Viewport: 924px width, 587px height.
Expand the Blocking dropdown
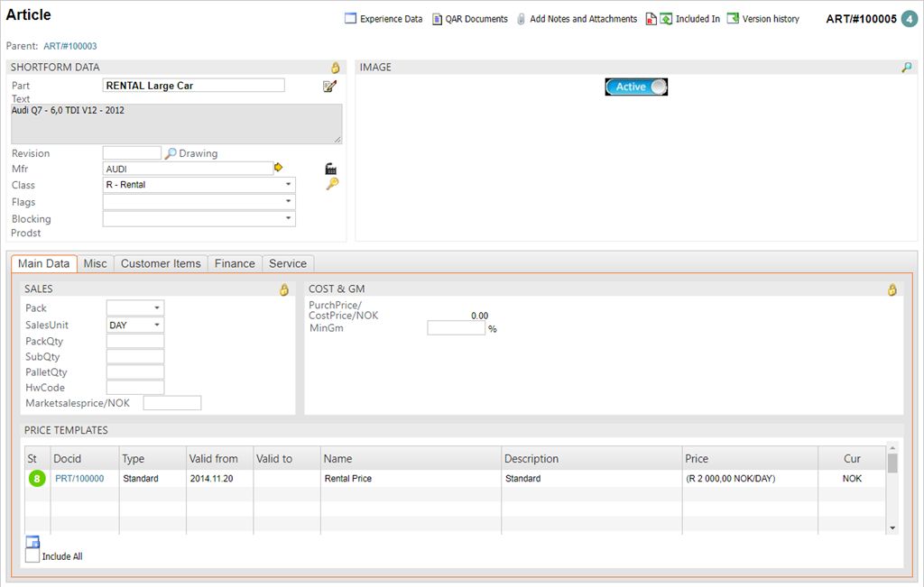[199, 218]
